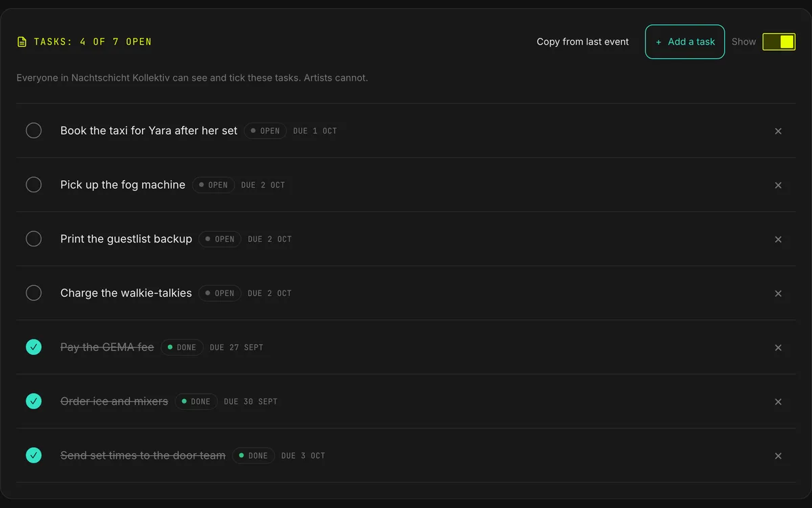Click the 'Pick up the fog machine' title
This screenshot has width=812, height=508.
(122, 185)
